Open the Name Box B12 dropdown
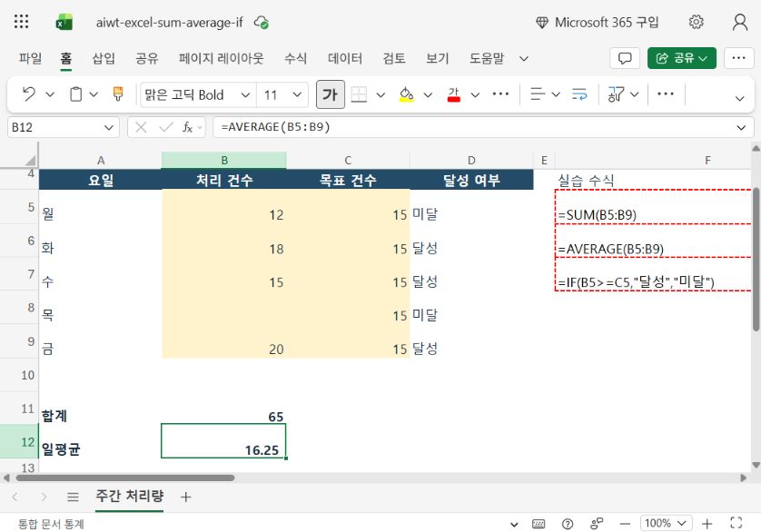The height and width of the screenshot is (532, 761). pyautogui.click(x=109, y=128)
